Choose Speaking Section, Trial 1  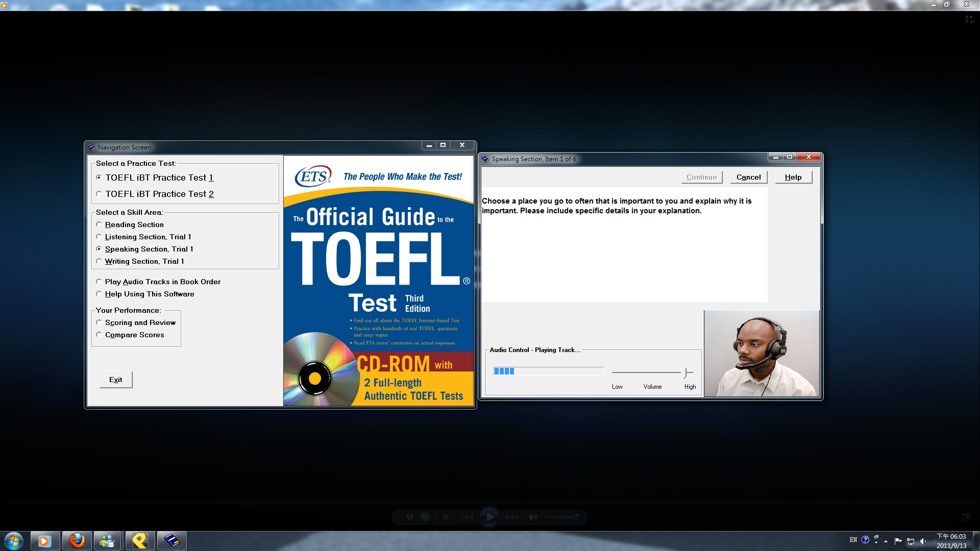(144, 249)
